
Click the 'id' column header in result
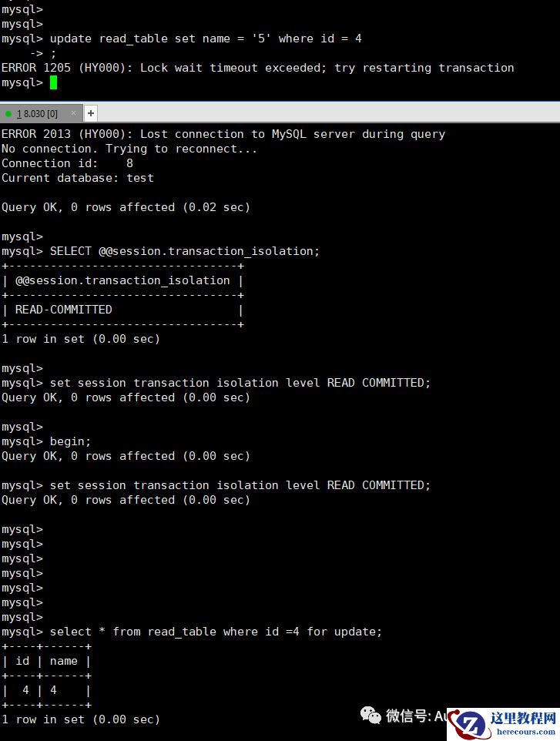[22, 661]
